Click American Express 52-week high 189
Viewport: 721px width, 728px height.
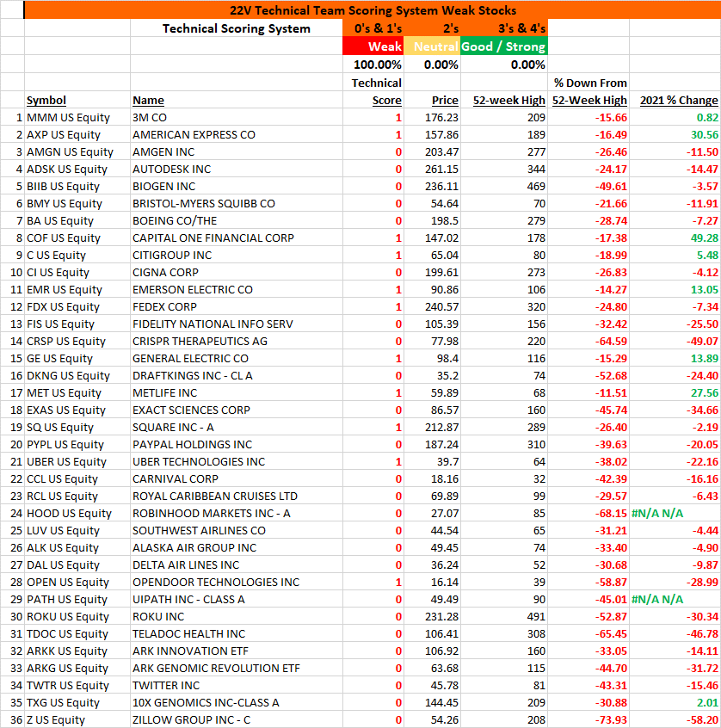point(504,134)
